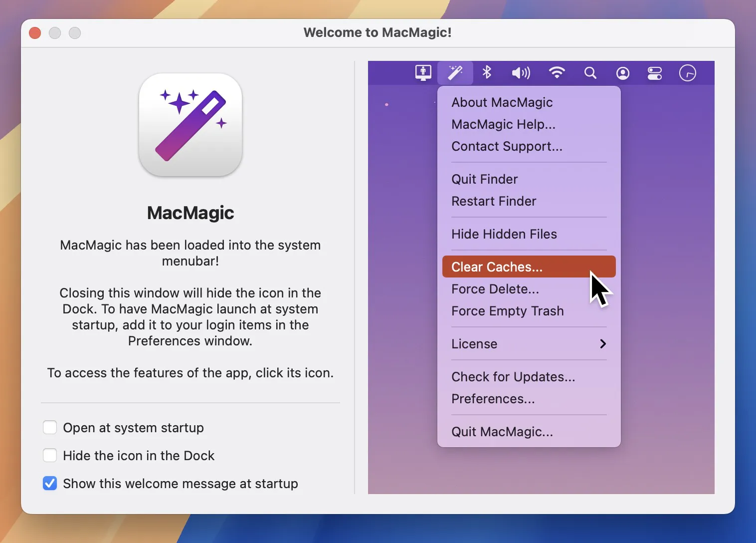The image size is (756, 543).
Task: Click the volume speaker menubar icon
Action: [521, 73]
